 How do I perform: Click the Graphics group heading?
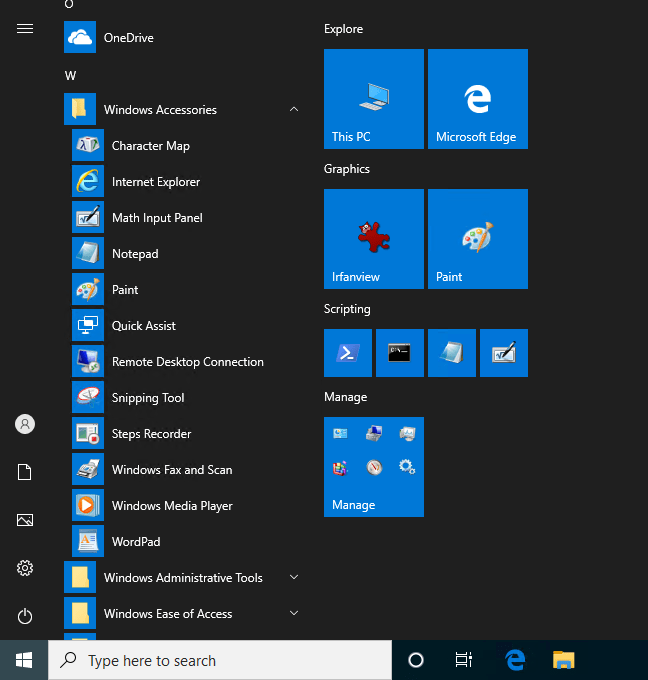click(x=347, y=169)
